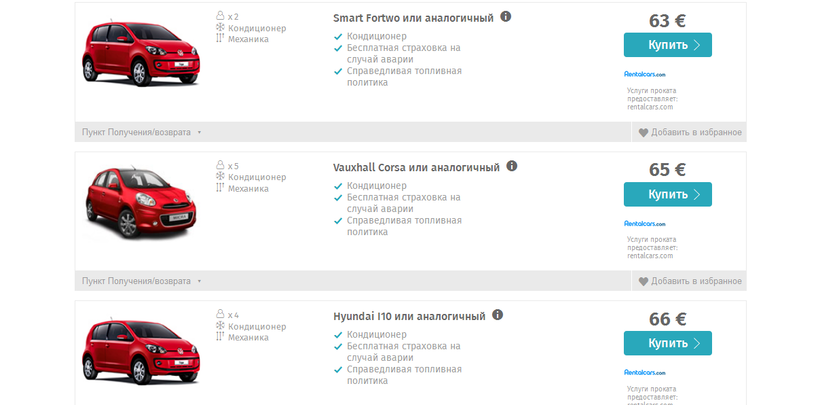This screenshot has width=820, height=405.
Task: Click heart icon in Vauxhall Corsa card
Action: pos(643,281)
